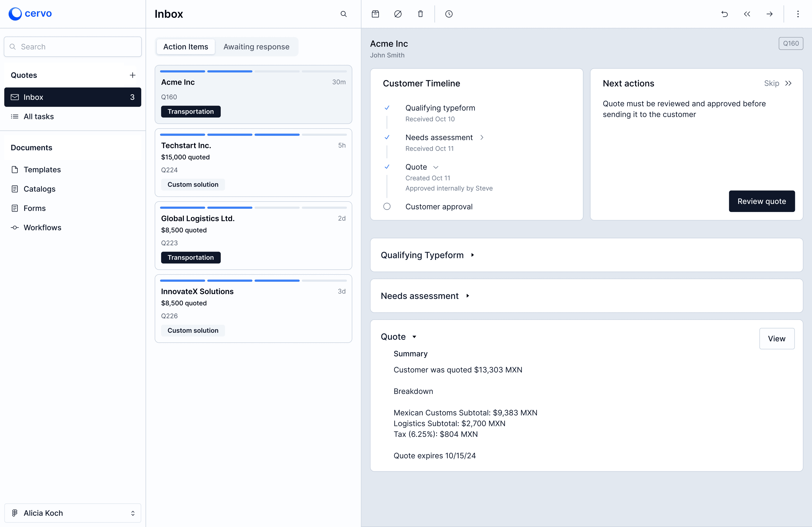
Task: Expand the Qualifying Typeform section
Action: coord(473,255)
